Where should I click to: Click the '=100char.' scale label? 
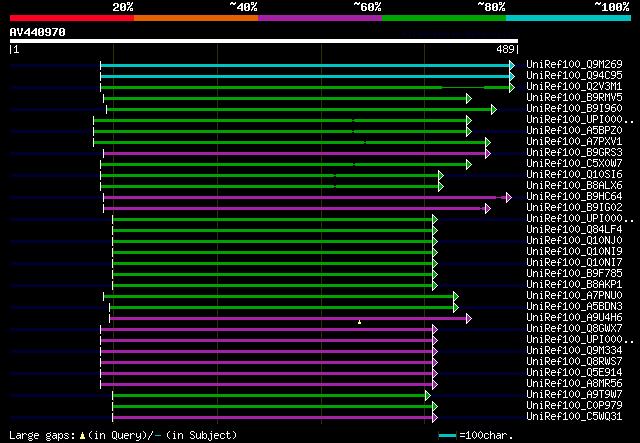coord(486,436)
